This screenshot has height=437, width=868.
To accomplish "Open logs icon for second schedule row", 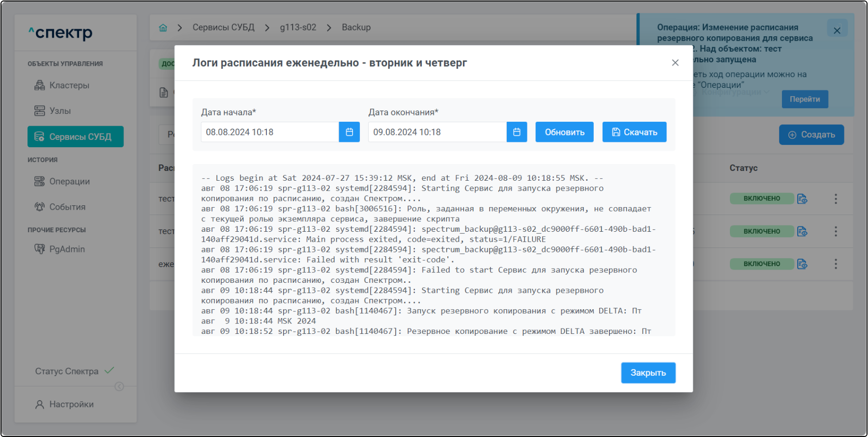I will [802, 231].
